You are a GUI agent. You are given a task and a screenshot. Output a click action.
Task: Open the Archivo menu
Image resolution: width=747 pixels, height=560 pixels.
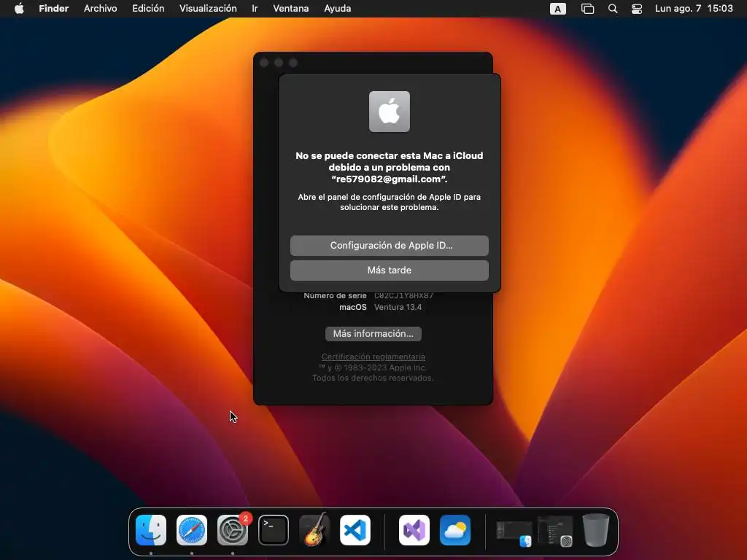101,9
